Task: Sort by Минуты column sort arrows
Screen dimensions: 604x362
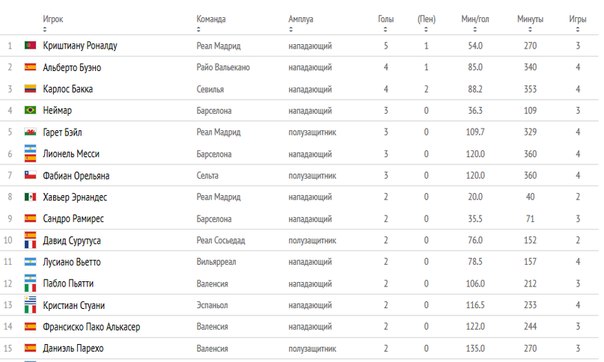Action: (x=530, y=29)
